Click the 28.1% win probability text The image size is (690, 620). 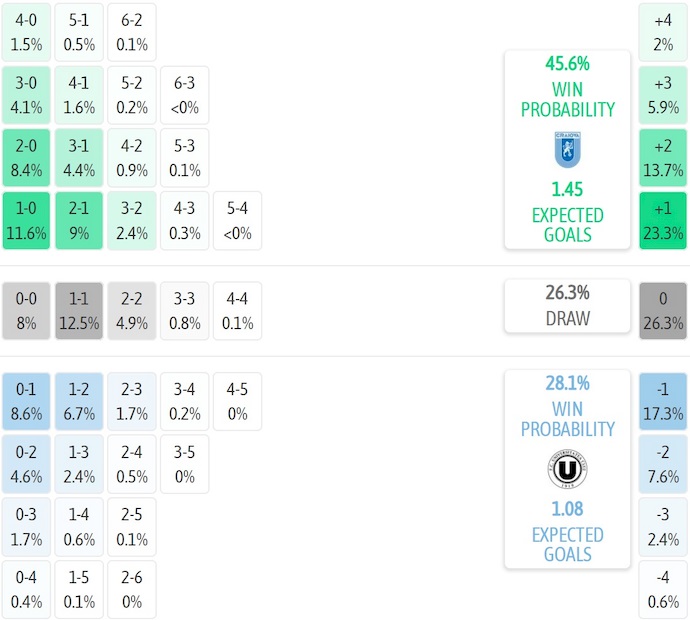click(567, 384)
